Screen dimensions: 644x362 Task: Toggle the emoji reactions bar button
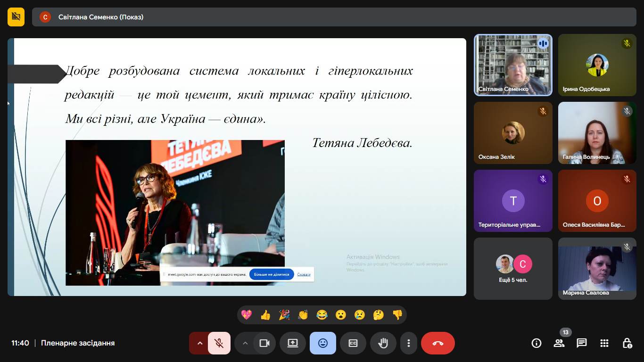point(323,343)
